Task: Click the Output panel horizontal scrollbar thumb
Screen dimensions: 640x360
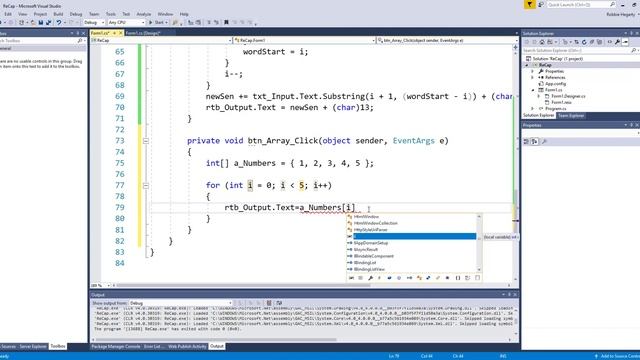Action: (216, 340)
